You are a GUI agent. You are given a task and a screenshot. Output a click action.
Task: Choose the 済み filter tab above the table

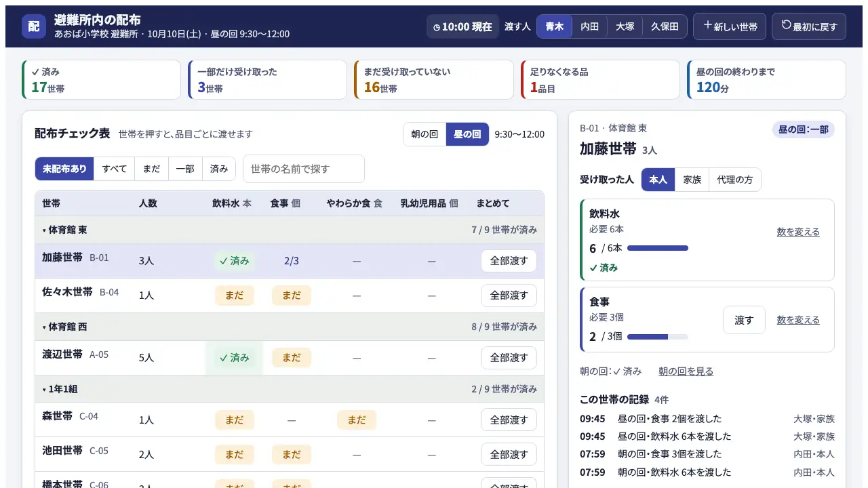point(219,169)
